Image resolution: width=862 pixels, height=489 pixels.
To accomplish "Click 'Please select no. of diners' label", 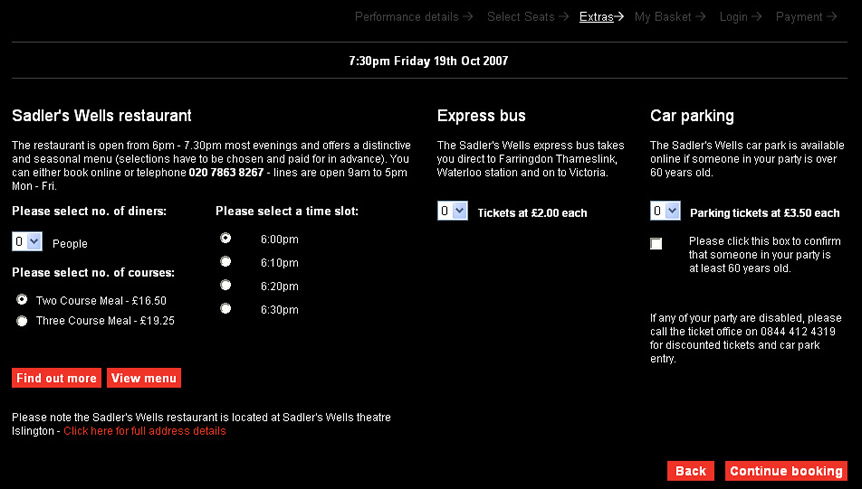I will click(89, 211).
